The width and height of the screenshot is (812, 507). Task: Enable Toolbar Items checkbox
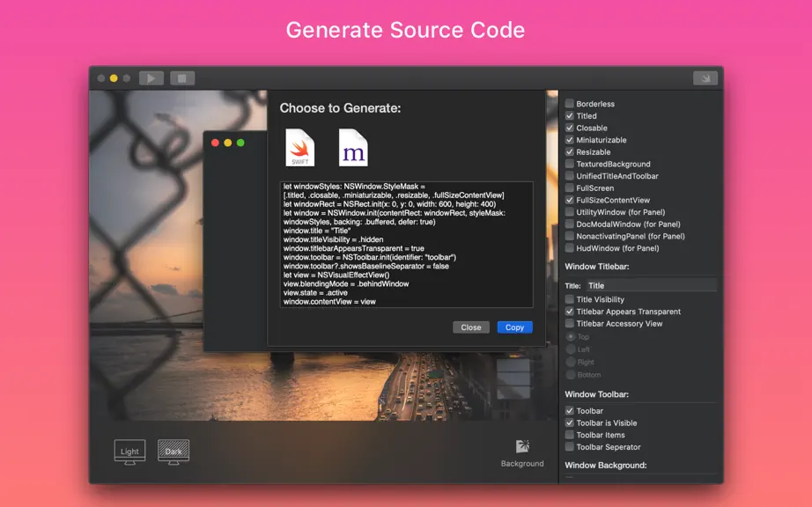click(x=570, y=435)
